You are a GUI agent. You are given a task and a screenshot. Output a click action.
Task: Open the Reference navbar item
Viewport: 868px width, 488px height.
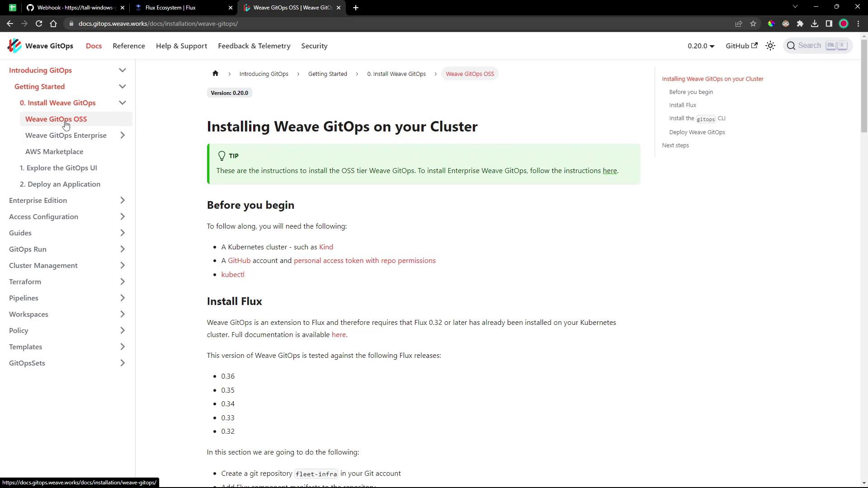click(129, 46)
